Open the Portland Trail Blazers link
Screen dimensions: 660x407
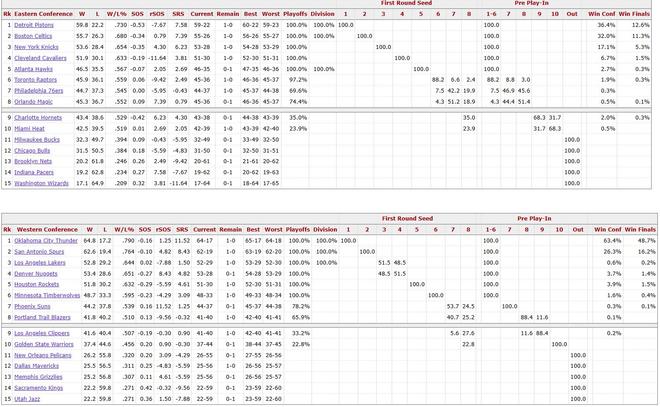coord(43,317)
